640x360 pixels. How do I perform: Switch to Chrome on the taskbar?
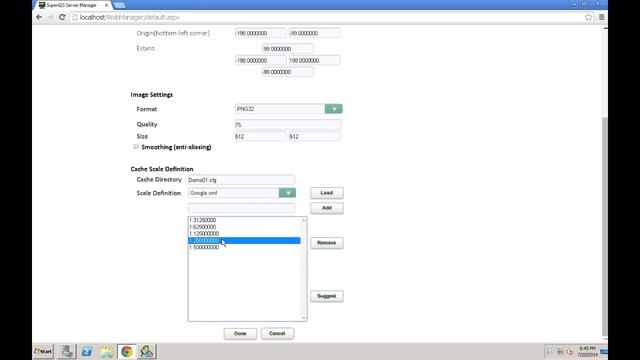click(127, 351)
